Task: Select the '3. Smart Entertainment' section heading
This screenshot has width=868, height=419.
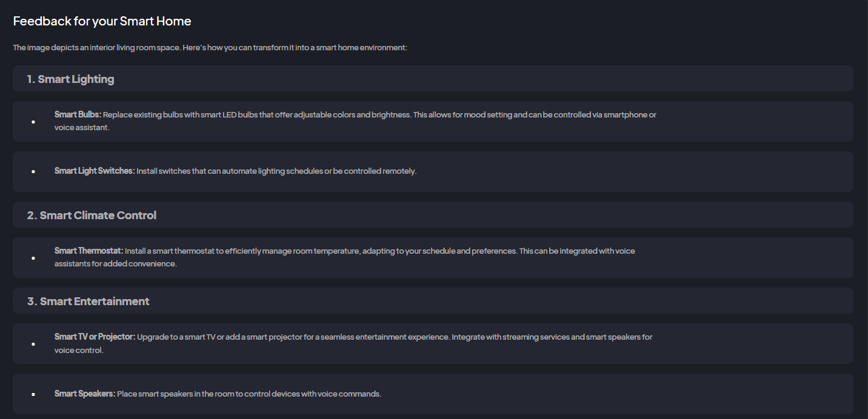Action: pyautogui.click(x=88, y=301)
